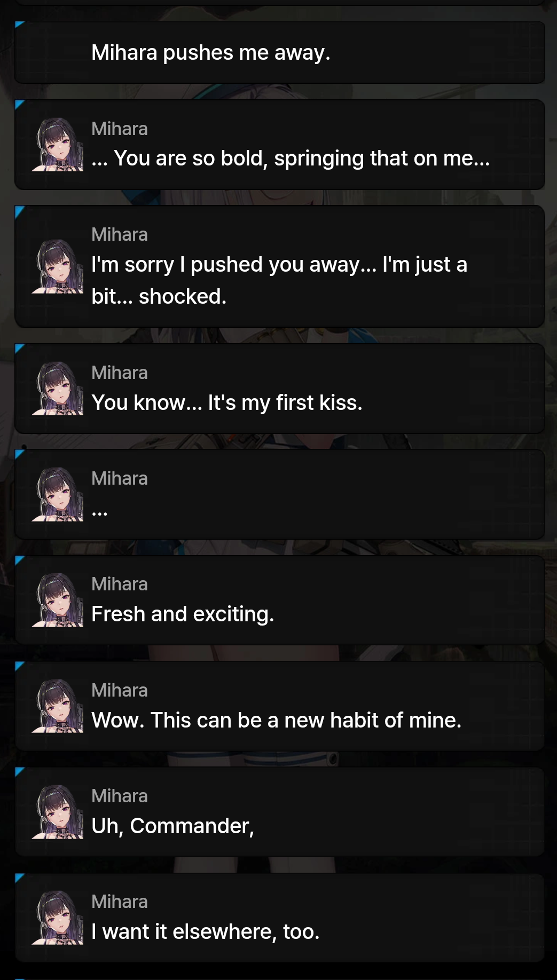Select the "Mihara pushes me away." narration box
557x980 pixels.
280,52
